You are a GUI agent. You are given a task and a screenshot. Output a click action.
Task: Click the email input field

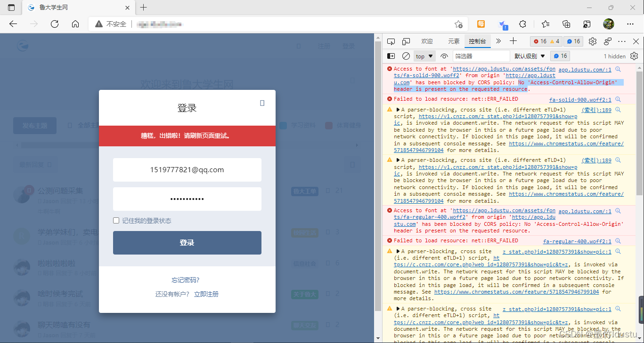pyautogui.click(x=187, y=170)
